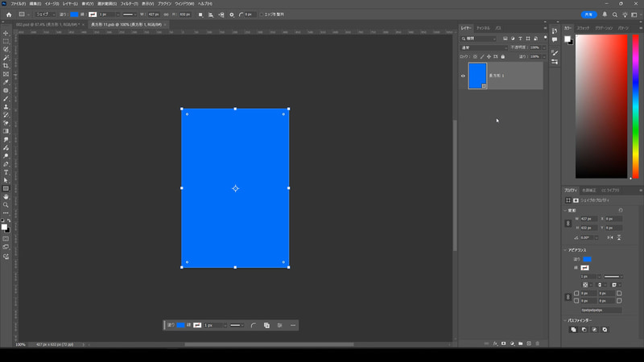644x362 pixels.
Task: Open the Window menu
Action: coord(184,4)
